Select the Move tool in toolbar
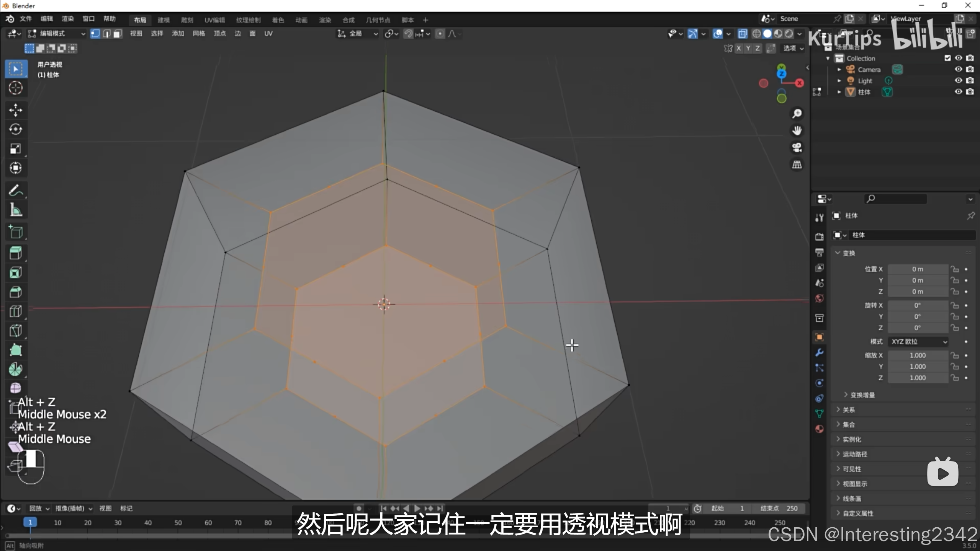The image size is (980, 551). click(15, 110)
